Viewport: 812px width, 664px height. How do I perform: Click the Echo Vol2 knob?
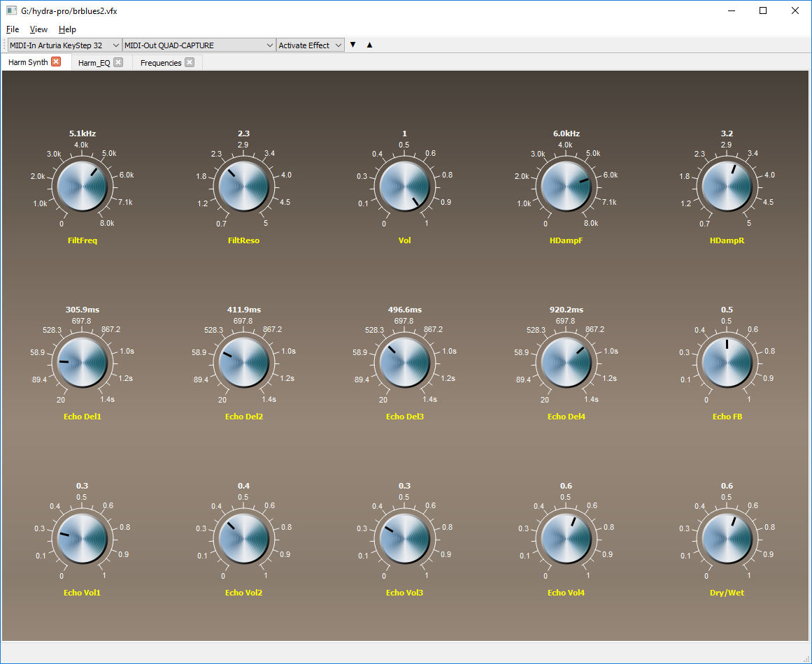[243, 538]
